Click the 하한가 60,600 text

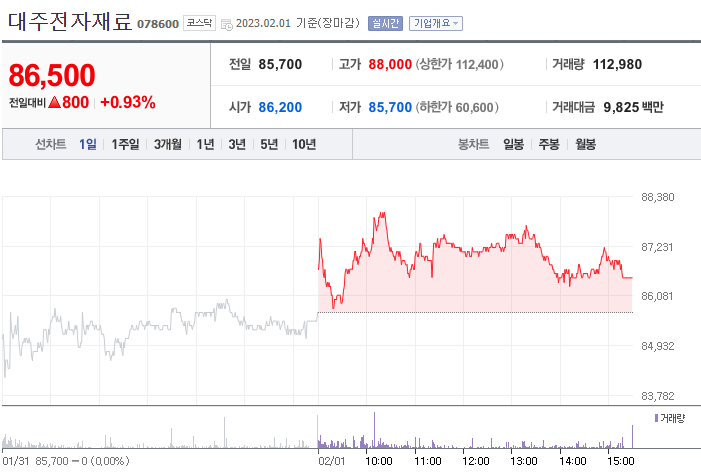tap(457, 107)
